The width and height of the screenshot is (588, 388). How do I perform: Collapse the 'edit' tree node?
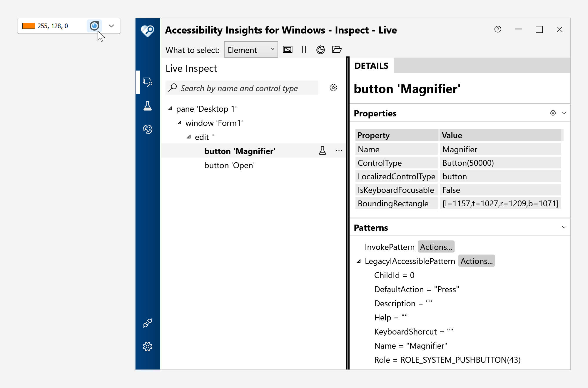click(x=189, y=137)
